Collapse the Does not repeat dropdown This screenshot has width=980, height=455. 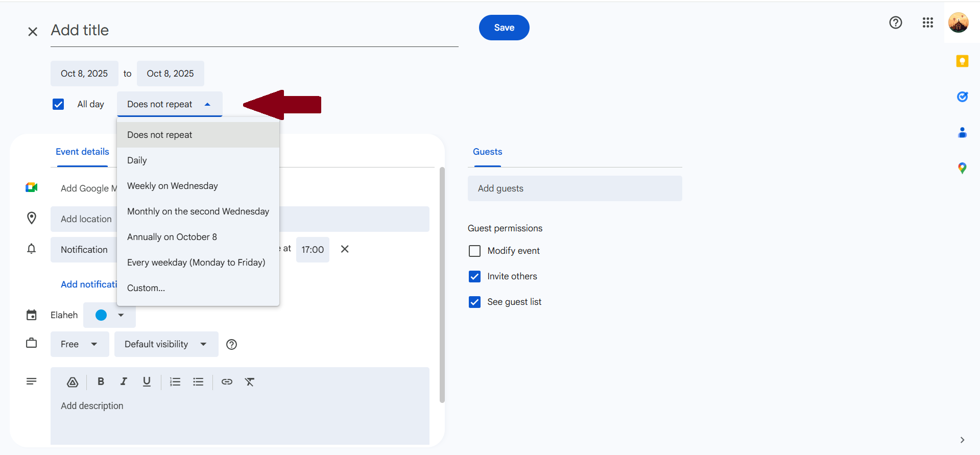pyautogui.click(x=169, y=104)
